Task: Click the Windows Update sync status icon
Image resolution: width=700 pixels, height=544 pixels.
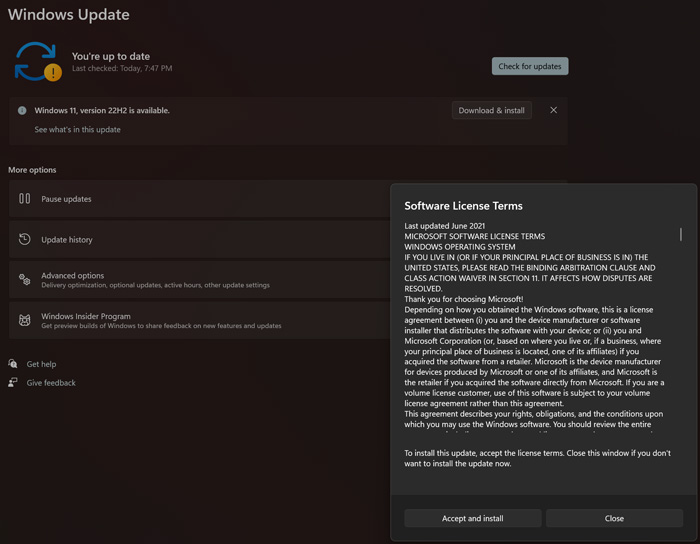Action: 38,62
